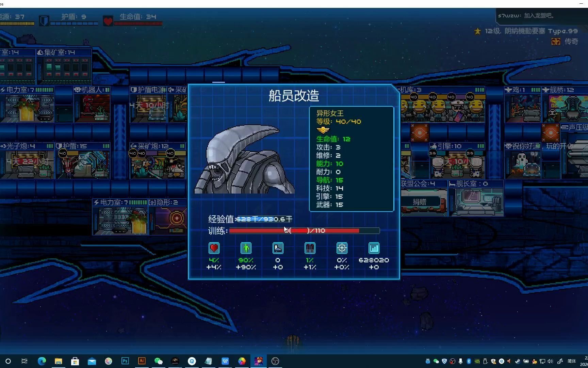Click the shield icon in top HUD
The height and width of the screenshot is (368, 588).
tap(44, 21)
